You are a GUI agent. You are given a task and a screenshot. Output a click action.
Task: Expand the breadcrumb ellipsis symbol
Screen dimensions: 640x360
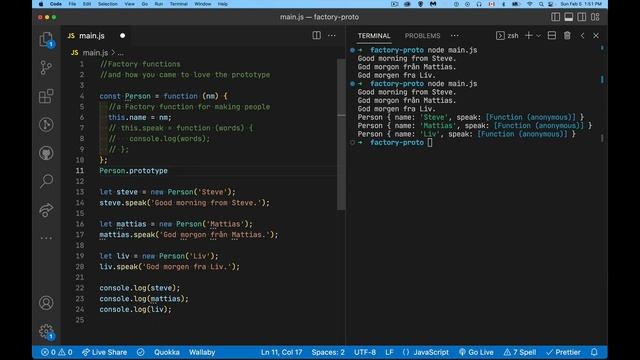click(x=120, y=53)
